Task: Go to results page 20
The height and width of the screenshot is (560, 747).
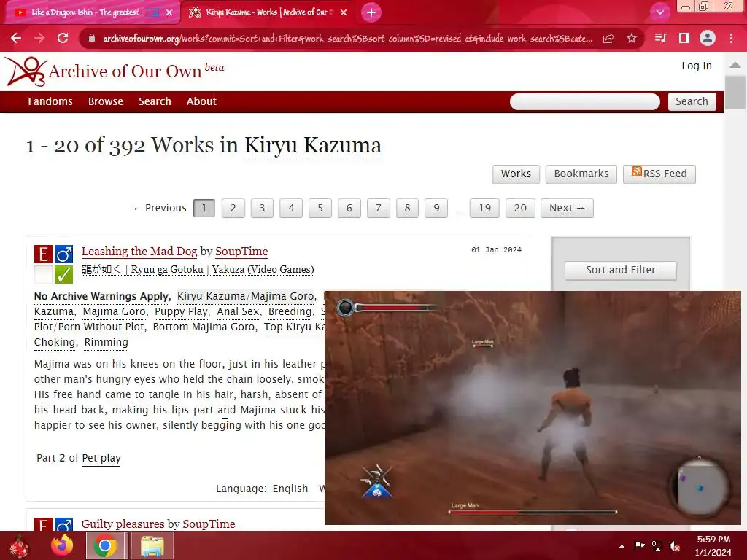Action: click(520, 208)
